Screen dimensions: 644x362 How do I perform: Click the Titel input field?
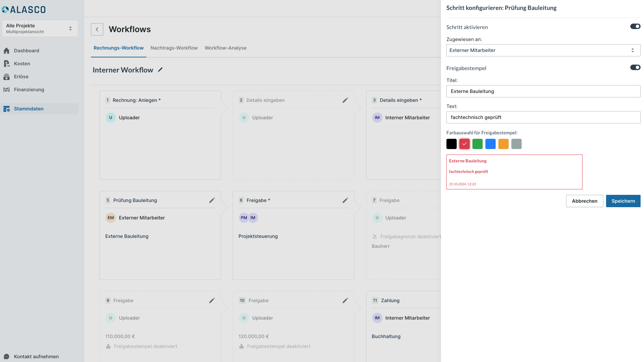click(x=543, y=91)
